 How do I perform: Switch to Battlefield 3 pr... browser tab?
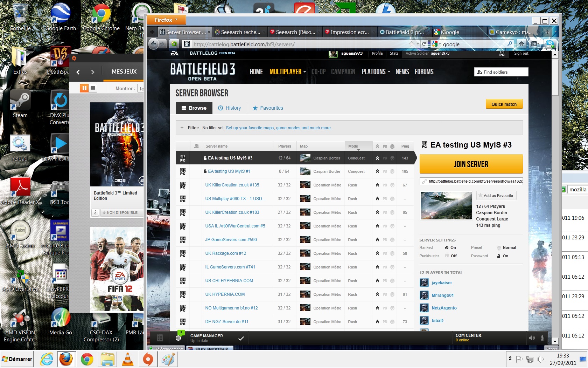405,32
